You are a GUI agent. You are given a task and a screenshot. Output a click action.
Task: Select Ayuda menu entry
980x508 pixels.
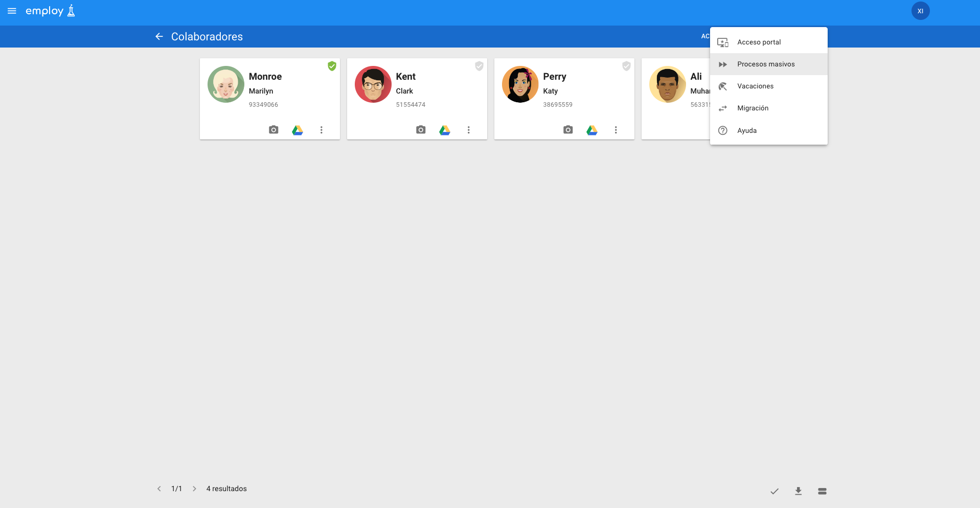[769, 130]
